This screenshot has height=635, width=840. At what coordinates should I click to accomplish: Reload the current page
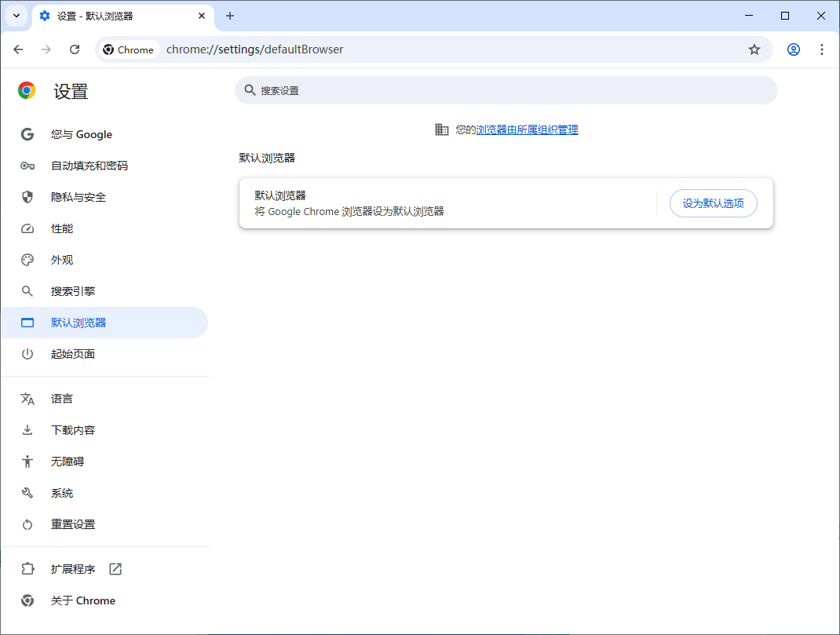click(x=75, y=49)
